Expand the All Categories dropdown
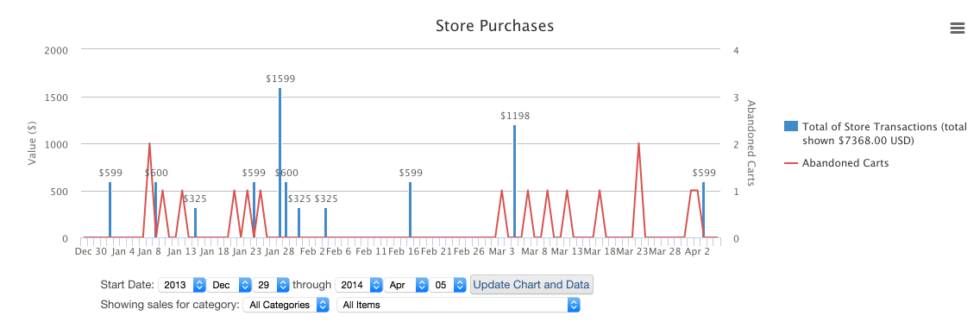This screenshot has height=322, width=980. (286, 305)
